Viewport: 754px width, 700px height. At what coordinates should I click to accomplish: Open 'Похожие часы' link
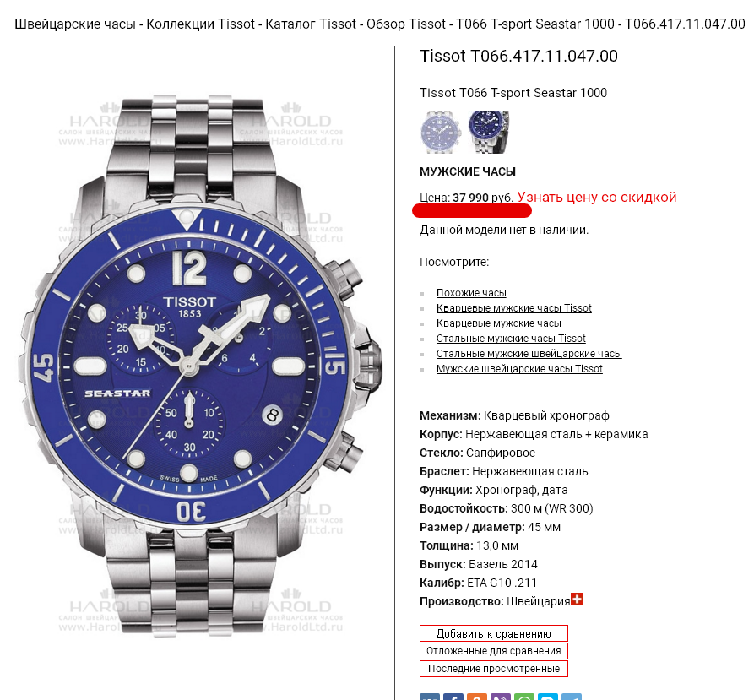471,293
